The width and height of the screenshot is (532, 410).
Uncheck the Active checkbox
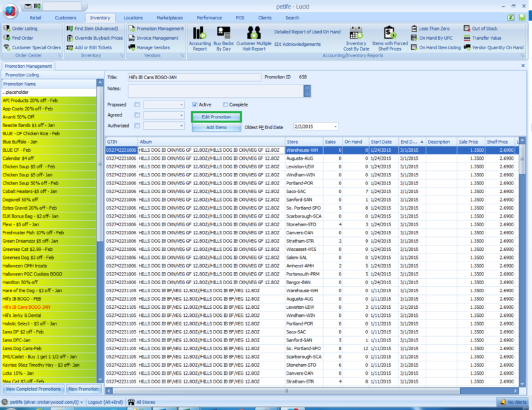pos(195,104)
